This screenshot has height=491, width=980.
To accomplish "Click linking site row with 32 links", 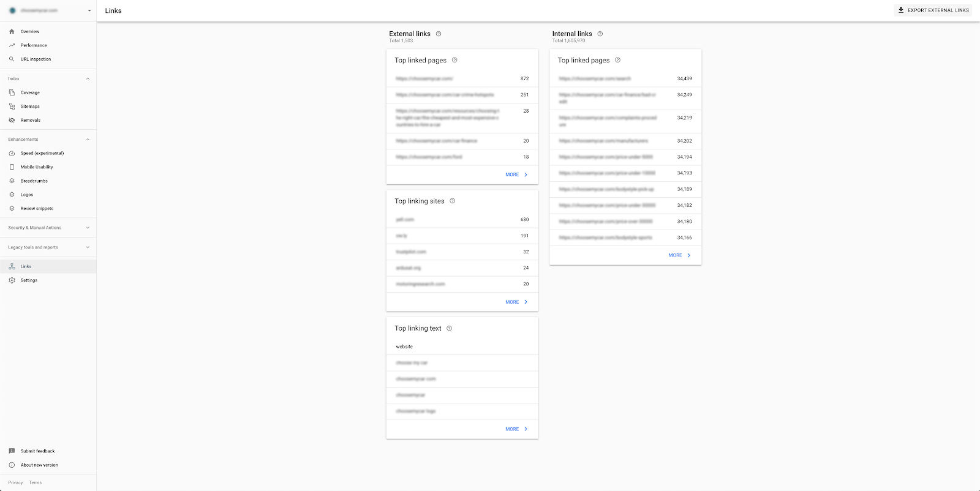I will pos(462,252).
